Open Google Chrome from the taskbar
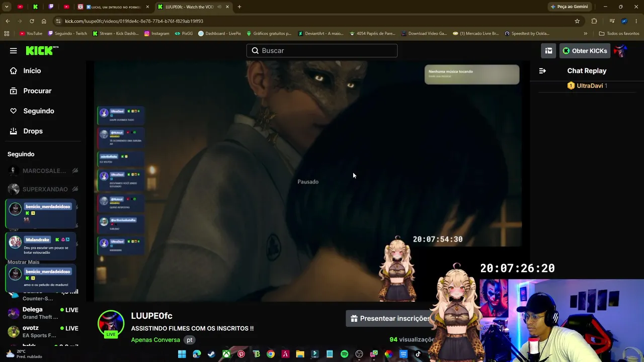 (x=271, y=354)
